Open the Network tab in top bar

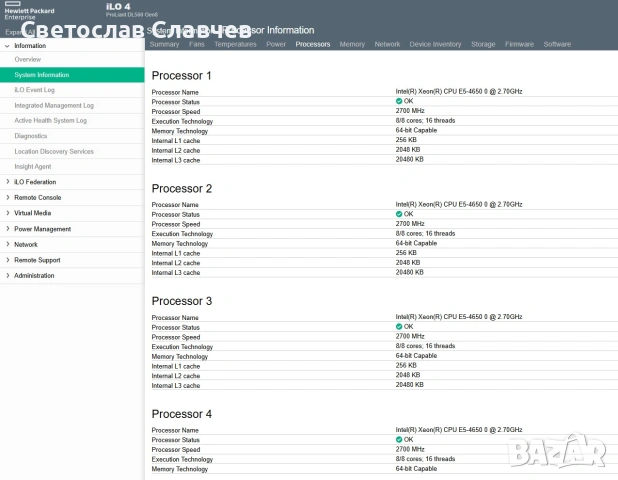point(387,44)
